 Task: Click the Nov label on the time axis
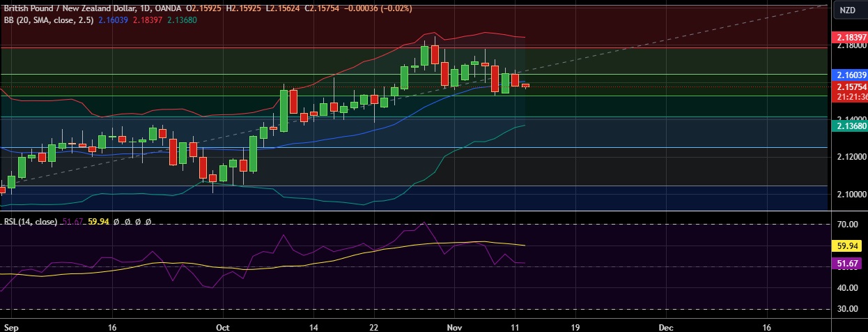(455, 326)
